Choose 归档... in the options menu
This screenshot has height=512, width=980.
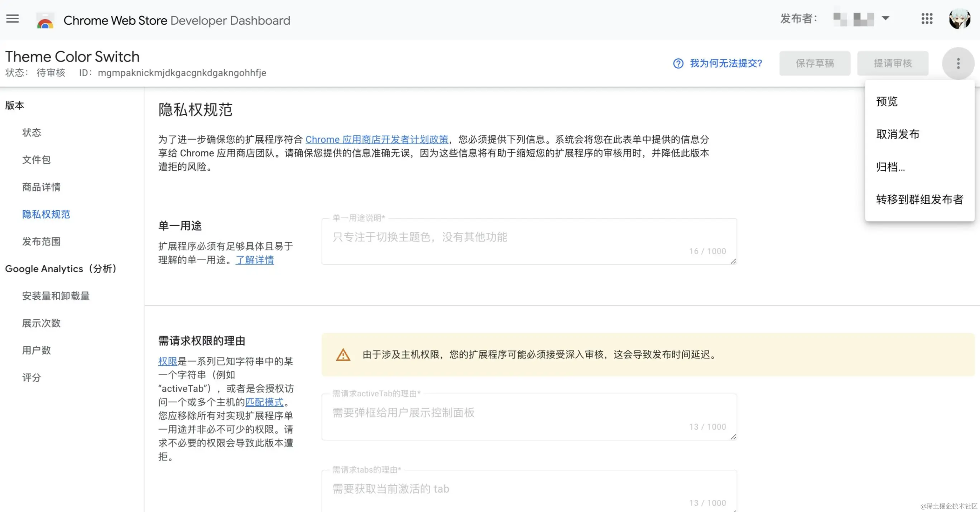coord(890,167)
